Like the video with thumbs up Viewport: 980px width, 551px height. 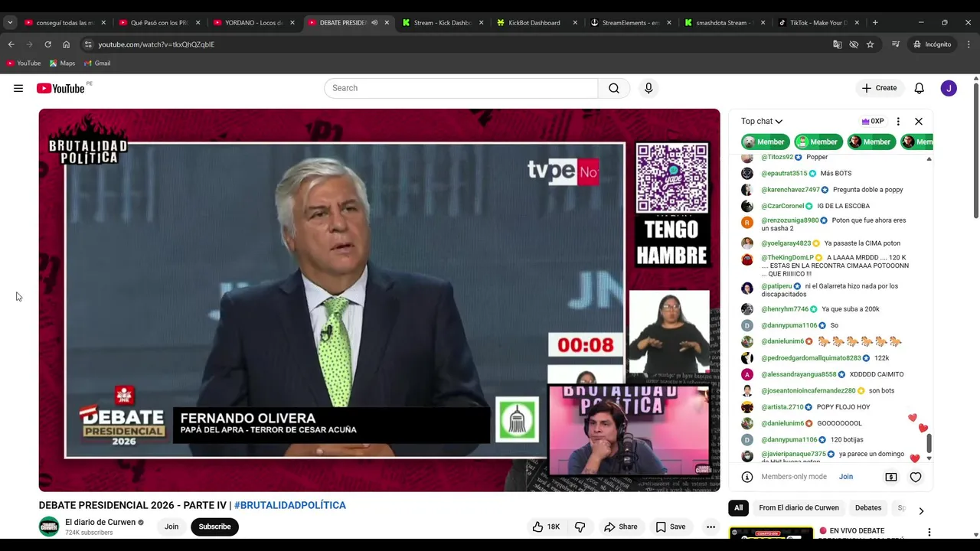point(546,527)
